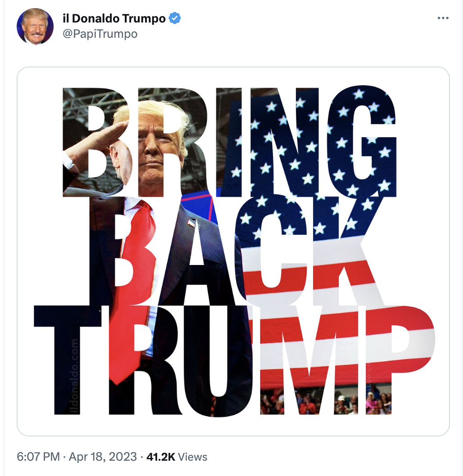Screen dimensions: 463x476
Task: Open il Donaldo Trumpo's profile avatar
Action: click(x=35, y=27)
